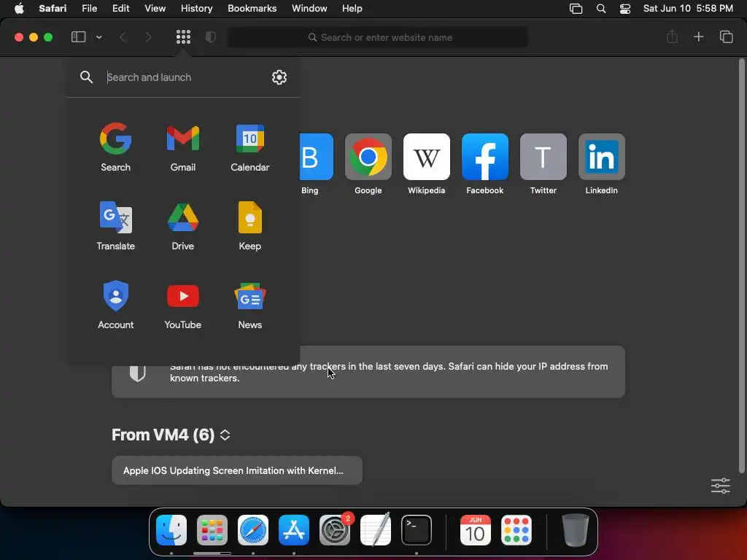Toggle the Safari sidebar
Viewport: 747px width, 560px height.
[78, 36]
